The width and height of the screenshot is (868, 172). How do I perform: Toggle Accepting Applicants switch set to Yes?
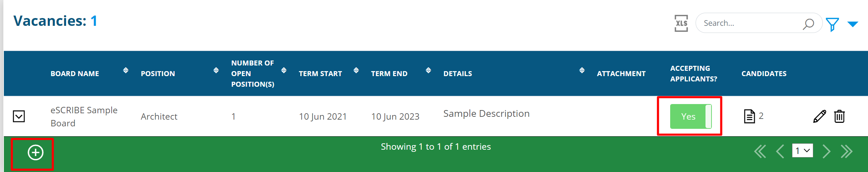(691, 116)
